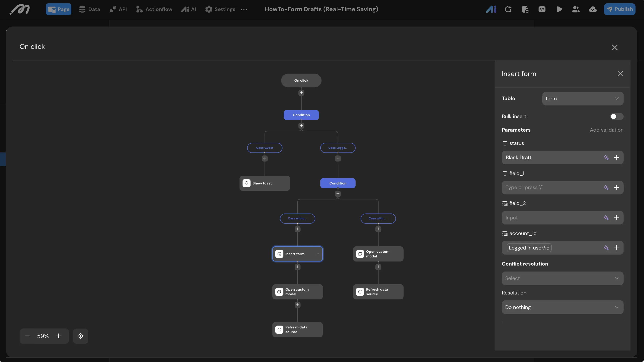The image size is (644, 362).
Task: Open the Actionflow tab
Action: 154,9
